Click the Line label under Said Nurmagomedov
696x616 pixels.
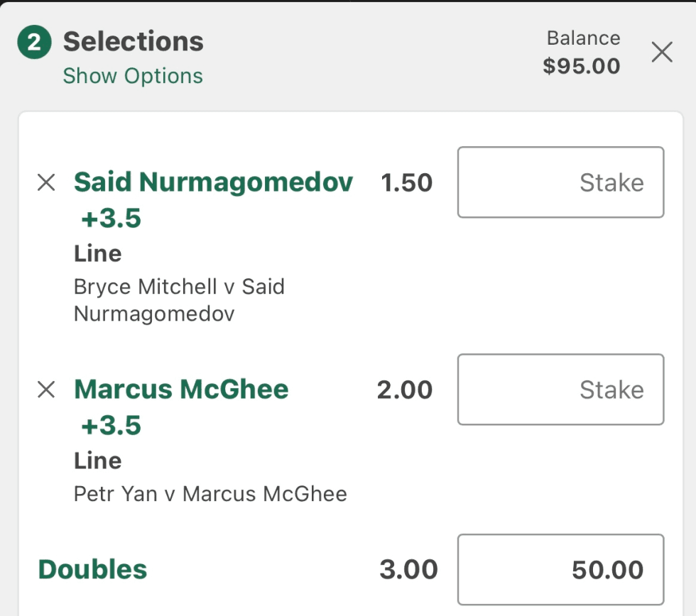[98, 253]
